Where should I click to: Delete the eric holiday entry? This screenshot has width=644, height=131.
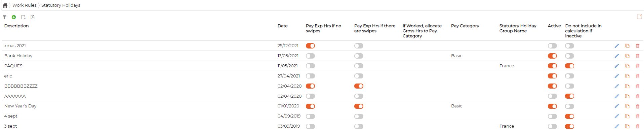tap(638, 76)
